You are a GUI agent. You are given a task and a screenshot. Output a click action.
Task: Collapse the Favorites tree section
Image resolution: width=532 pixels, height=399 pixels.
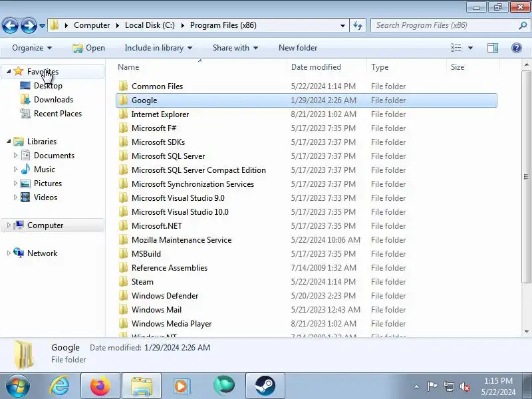(x=9, y=71)
